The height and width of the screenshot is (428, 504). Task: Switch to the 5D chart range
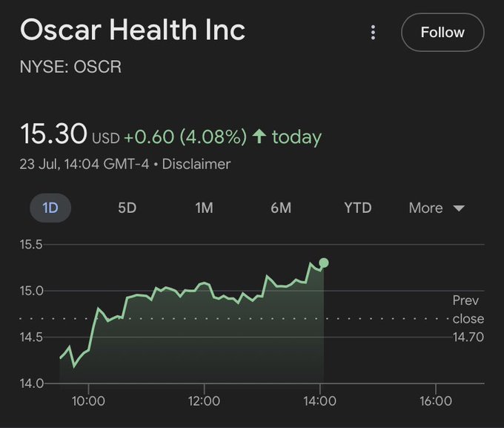[127, 208]
